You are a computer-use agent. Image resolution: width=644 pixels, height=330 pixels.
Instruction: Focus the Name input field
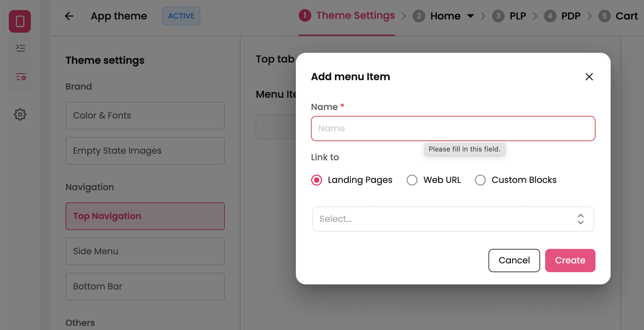point(453,129)
